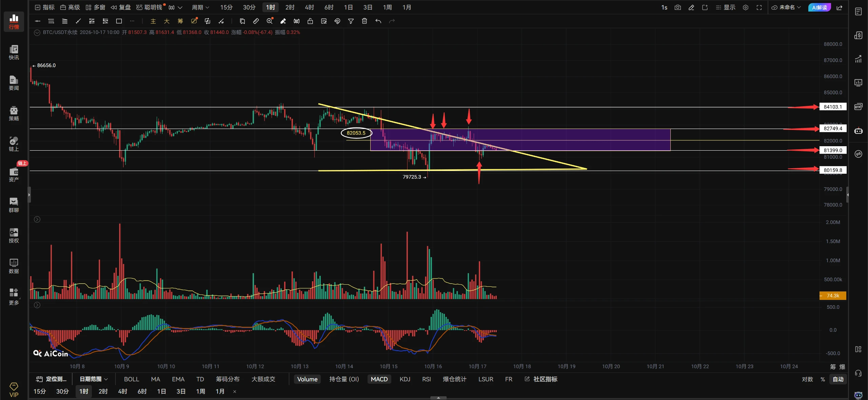Toggle the BOLL indicator
The width and height of the screenshot is (868, 400).
(132, 379)
